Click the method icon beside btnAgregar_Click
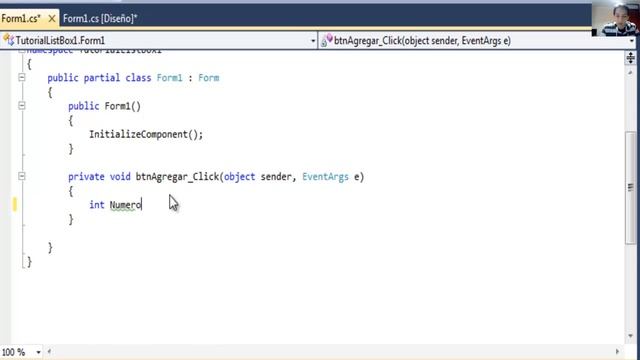The image size is (640, 360). 327,40
